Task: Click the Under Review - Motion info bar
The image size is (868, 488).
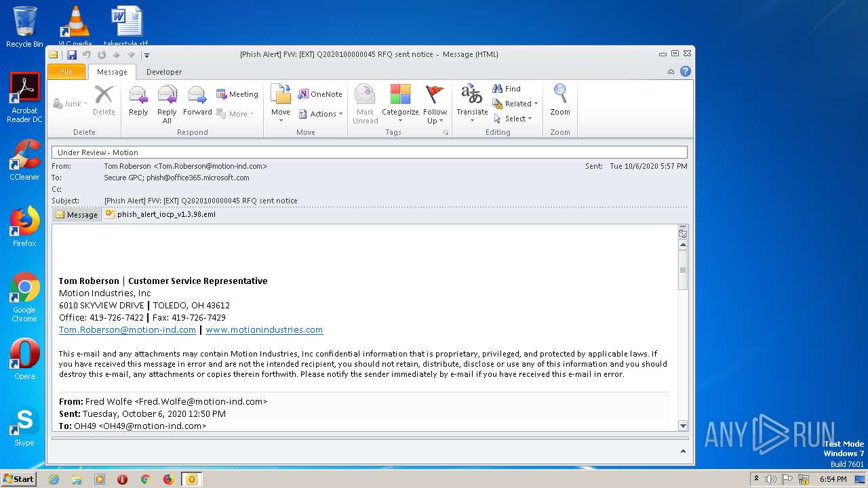Action: (x=370, y=152)
